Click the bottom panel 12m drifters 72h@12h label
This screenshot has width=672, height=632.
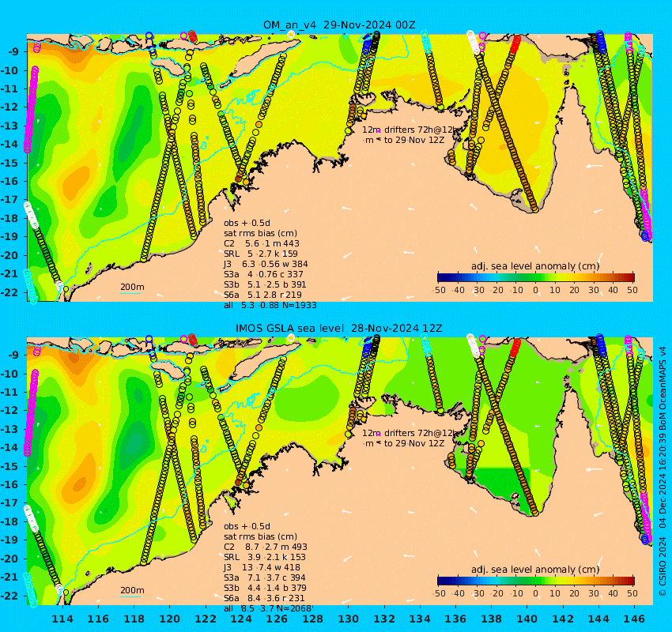410,433
